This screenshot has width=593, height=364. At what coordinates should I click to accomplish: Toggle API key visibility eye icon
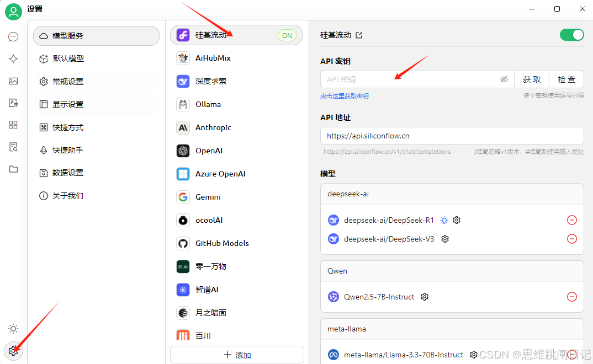(504, 79)
